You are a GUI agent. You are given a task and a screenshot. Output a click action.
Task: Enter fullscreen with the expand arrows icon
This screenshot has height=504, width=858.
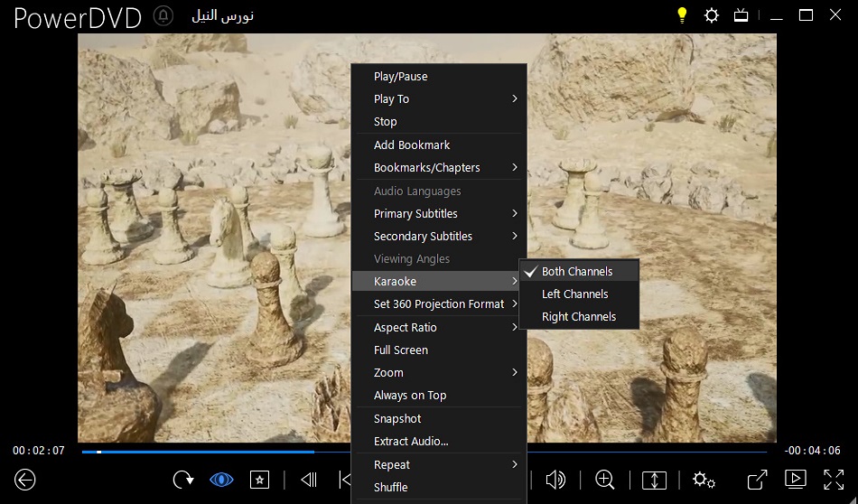(x=833, y=480)
